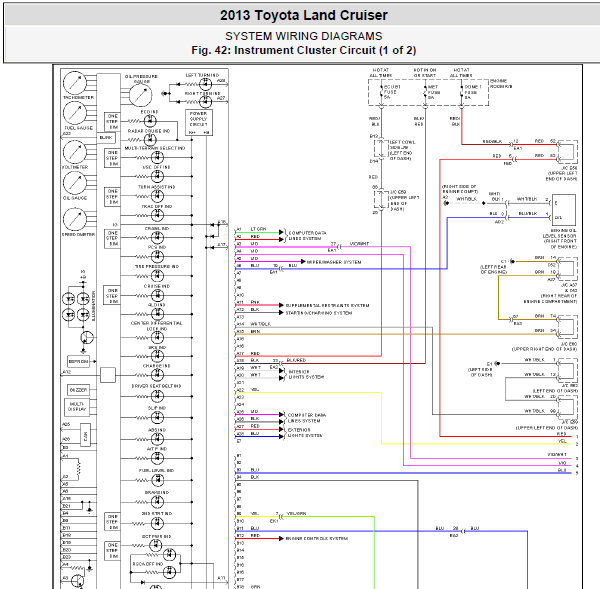Click the "EXTERIOR LIGHTS SYSTEM" reference
The height and width of the screenshot is (589, 600).
(305, 433)
